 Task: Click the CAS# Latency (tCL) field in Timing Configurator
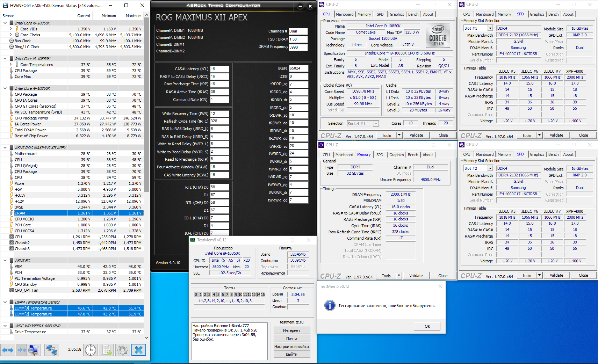[x=219, y=69]
